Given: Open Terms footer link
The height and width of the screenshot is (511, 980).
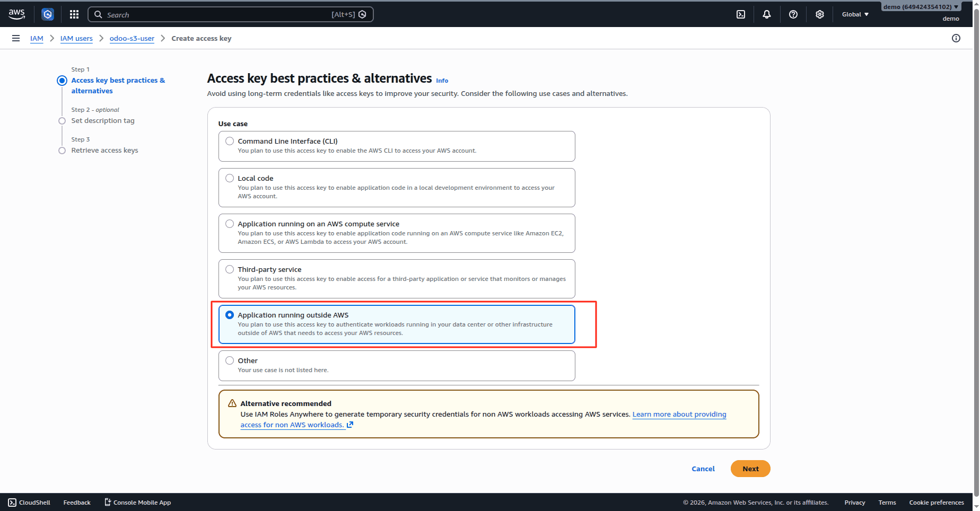Looking at the screenshot, I should 887,503.
